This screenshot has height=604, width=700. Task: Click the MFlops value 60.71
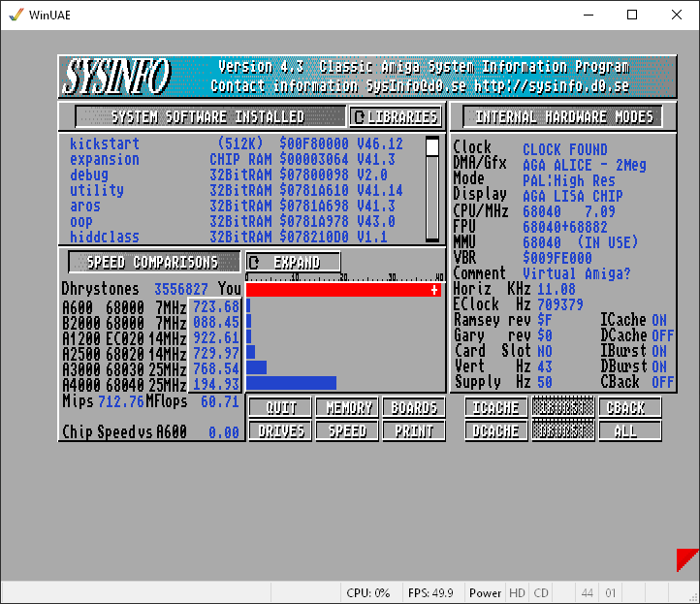pyautogui.click(x=220, y=401)
